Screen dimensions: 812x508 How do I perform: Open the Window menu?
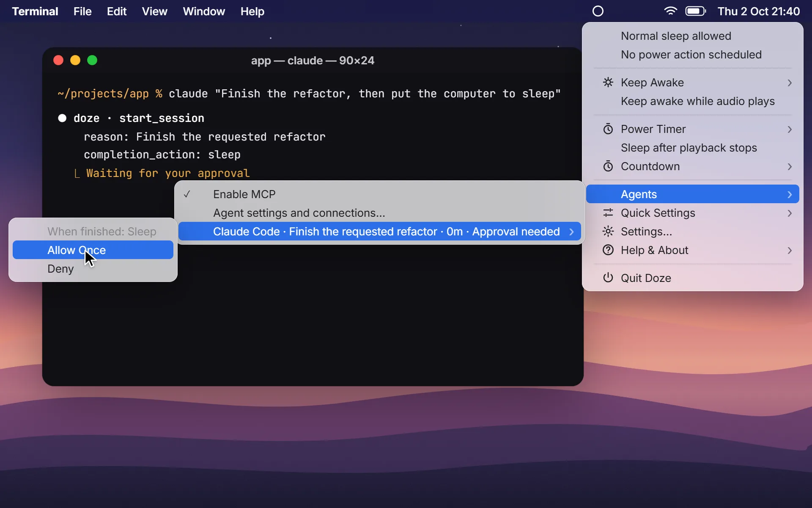(x=204, y=11)
